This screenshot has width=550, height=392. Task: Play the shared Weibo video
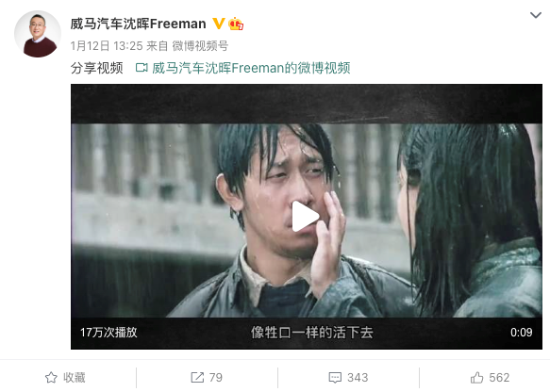305,217
